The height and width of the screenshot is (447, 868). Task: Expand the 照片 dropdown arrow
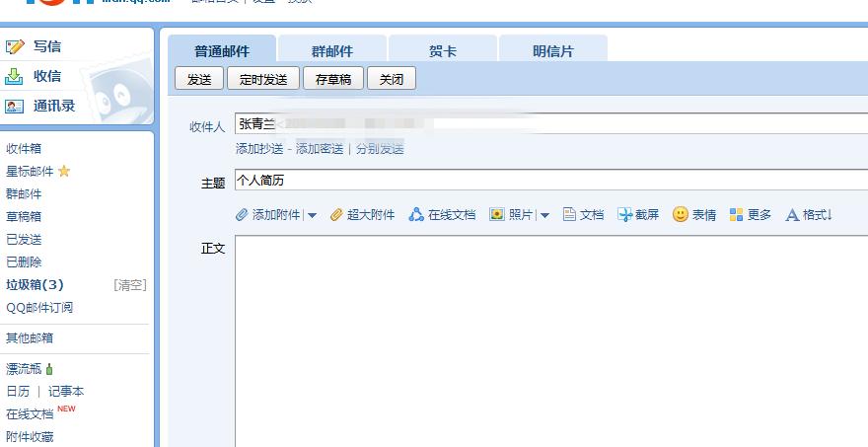tap(544, 215)
